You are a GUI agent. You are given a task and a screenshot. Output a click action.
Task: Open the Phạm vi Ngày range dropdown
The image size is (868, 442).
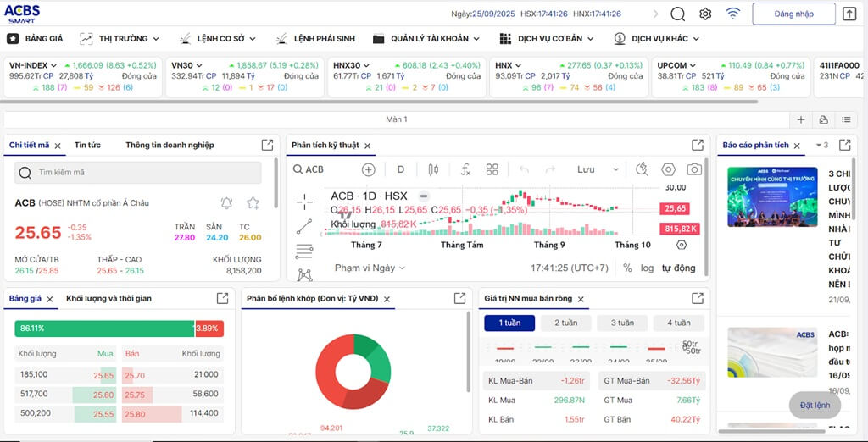(370, 268)
